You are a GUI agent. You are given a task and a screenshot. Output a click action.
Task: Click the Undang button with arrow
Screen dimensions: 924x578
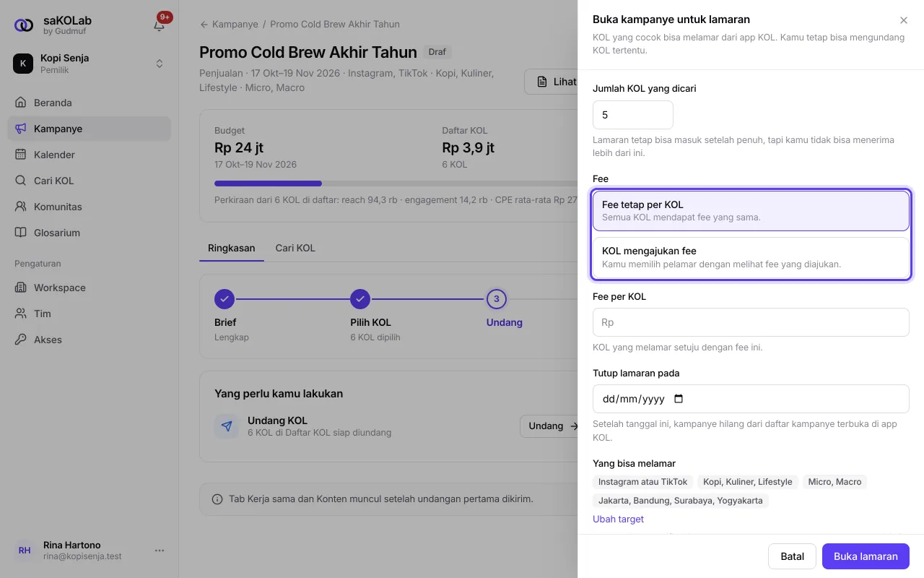coord(550,426)
